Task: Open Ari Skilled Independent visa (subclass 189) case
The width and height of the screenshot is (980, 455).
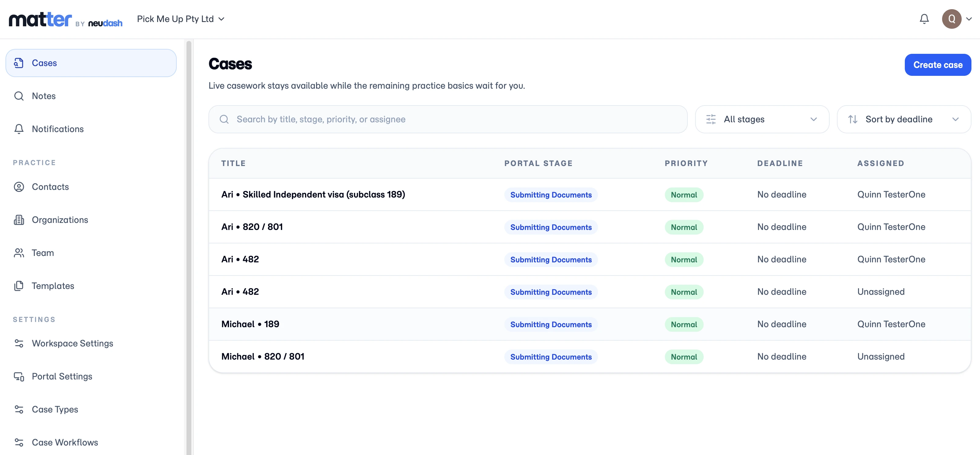Action: pyautogui.click(x=590, y=194)
